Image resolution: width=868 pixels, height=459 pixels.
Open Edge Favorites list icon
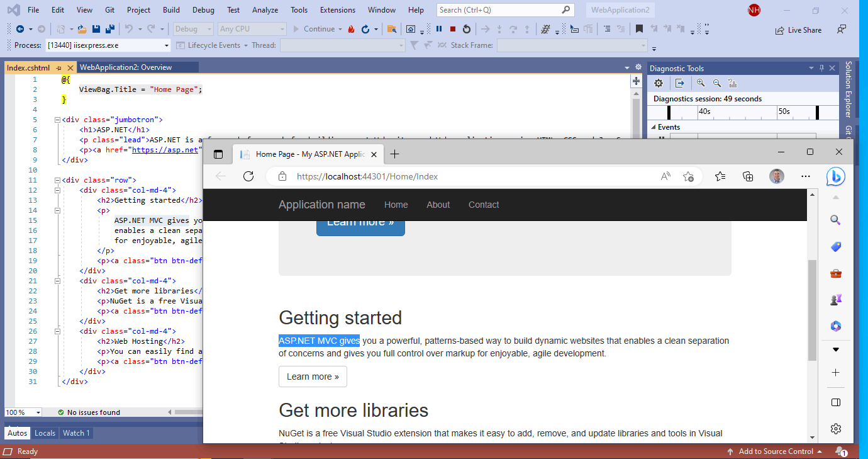coord(720,176)
